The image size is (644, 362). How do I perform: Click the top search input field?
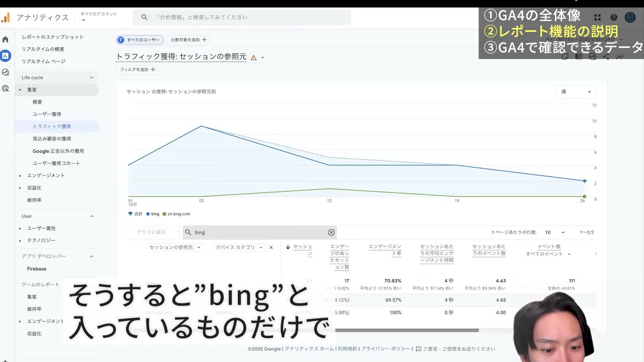tap(241, 17)
